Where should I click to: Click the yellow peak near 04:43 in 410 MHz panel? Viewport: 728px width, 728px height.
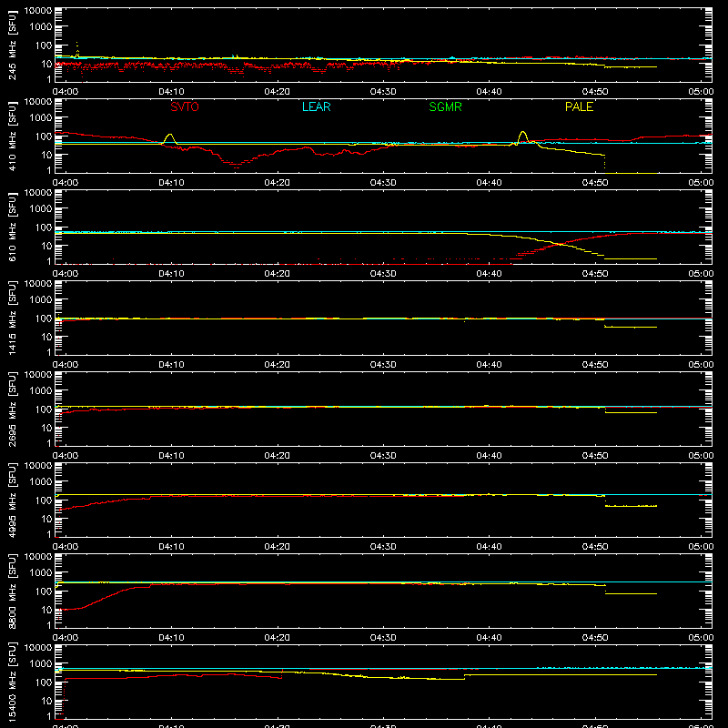coord(522,132)
